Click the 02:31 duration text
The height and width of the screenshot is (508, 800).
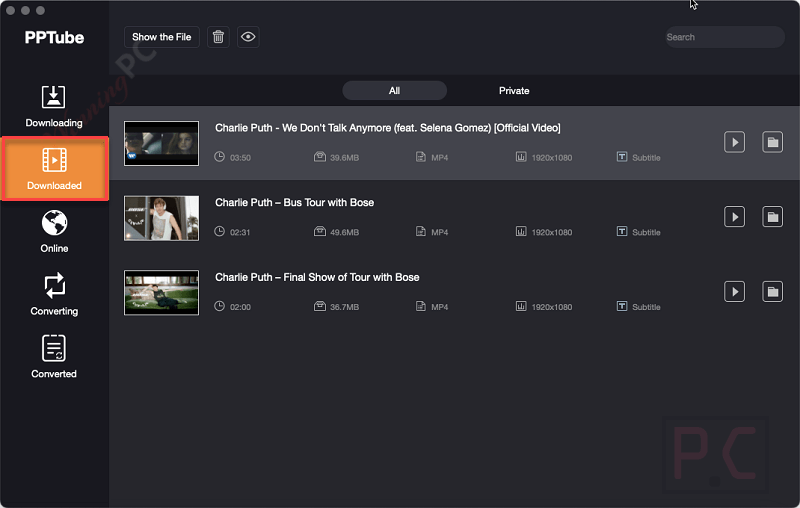240,232
